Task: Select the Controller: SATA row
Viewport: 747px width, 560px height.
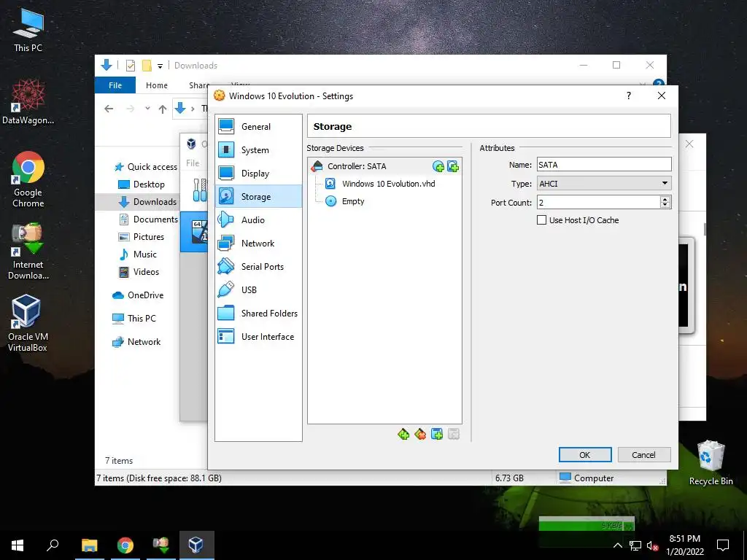Action: (385, 166)
